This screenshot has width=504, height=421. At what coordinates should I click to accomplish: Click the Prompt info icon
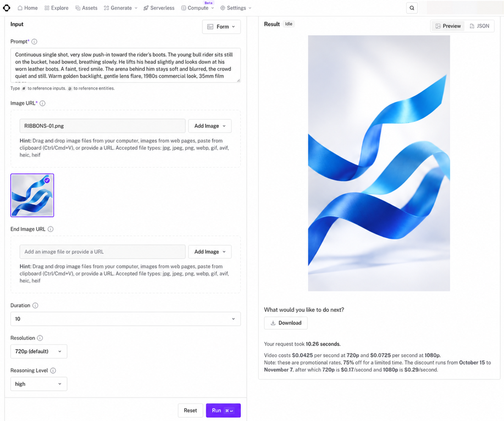coord(34,42)
